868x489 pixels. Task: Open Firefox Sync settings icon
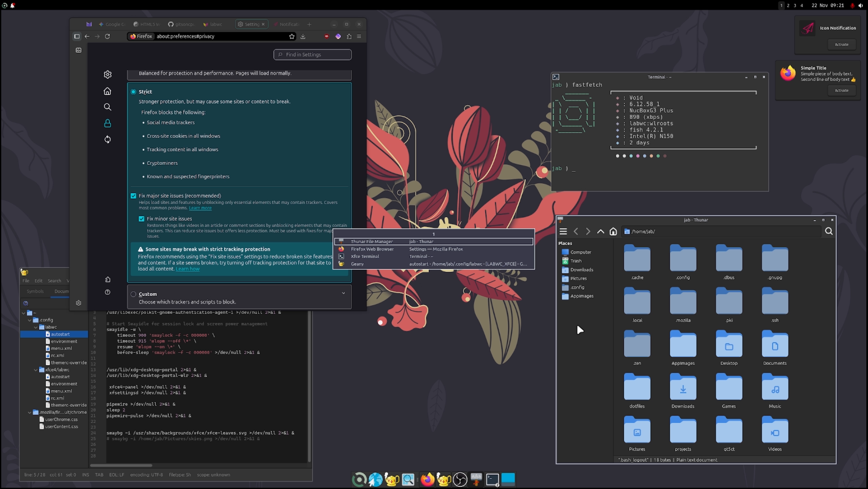[x=108, y=139]
